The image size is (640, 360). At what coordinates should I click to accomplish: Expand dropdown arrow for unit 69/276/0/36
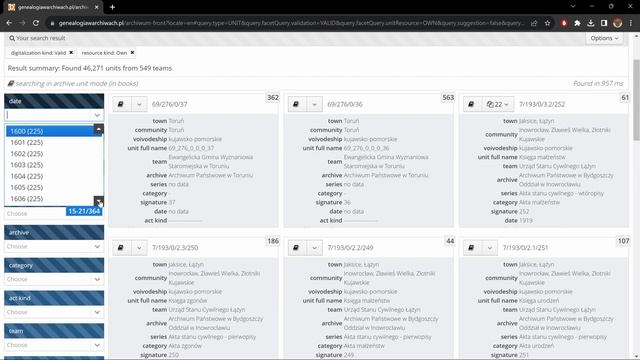(x=314, y=104)
